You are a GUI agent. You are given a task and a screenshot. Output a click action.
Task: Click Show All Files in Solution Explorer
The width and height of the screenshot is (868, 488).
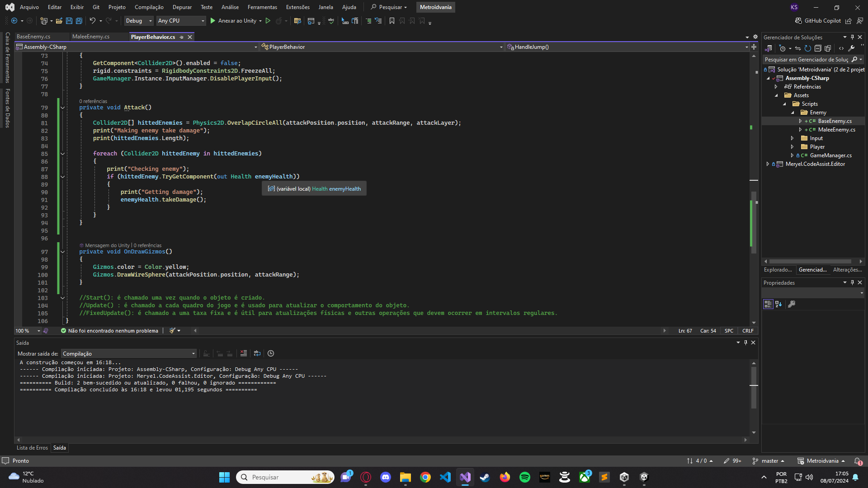[828, 48]
